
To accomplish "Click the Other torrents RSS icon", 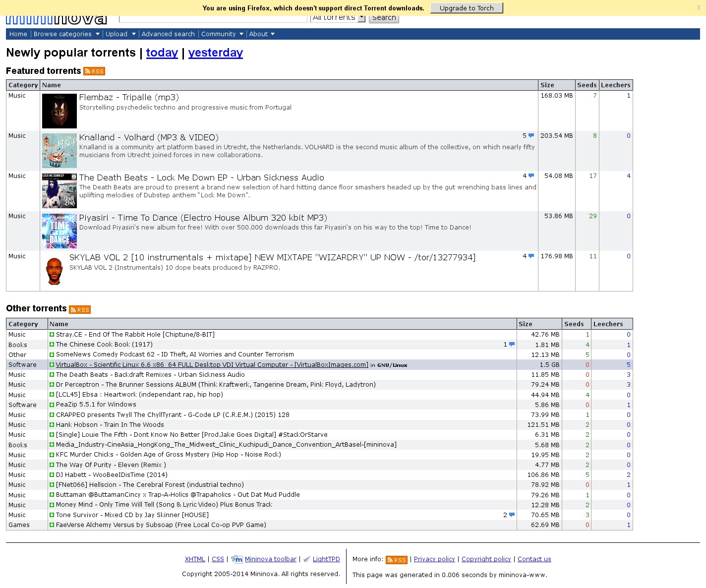I will pyautogui.click(x=80, y=310).
